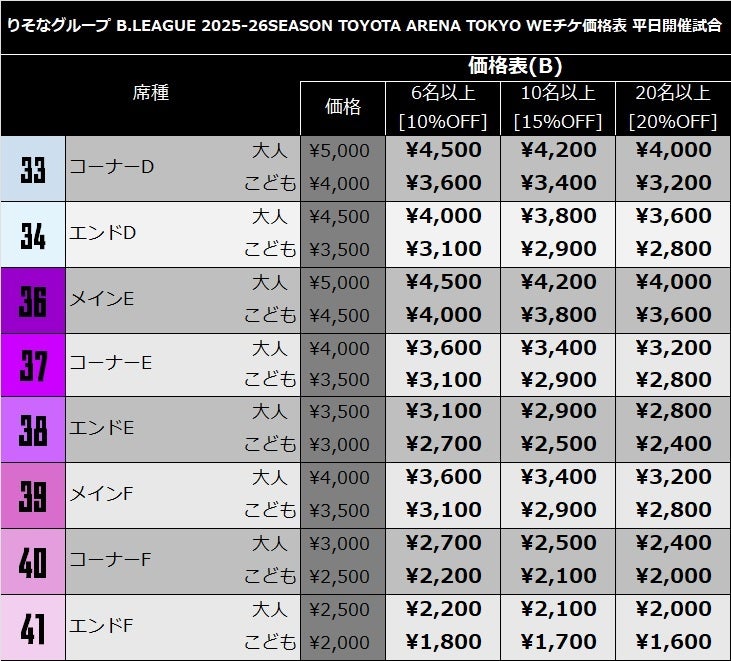Click the seat number 33 badge

(33, 168)
